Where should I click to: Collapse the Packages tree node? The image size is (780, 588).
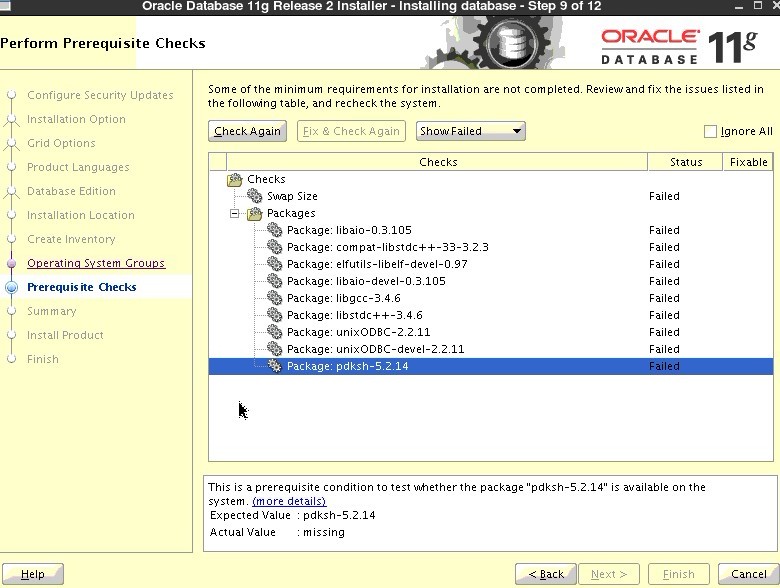point(234,213)
